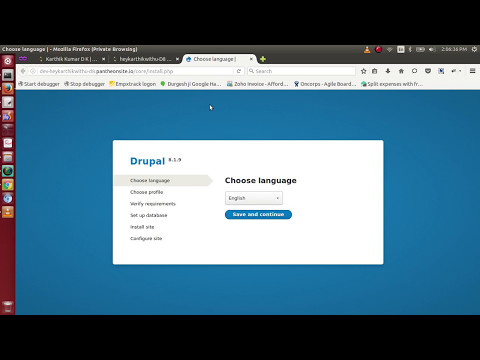Open the Bluetooth indicator menu
Viewport: 480px width, 360px height.
pyautogui.click(x=410, y=49)
